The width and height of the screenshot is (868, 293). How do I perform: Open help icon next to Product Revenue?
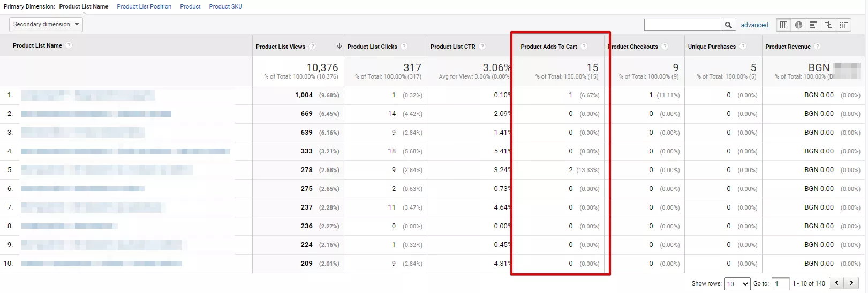pyautogui.click(x=818, y=47)
